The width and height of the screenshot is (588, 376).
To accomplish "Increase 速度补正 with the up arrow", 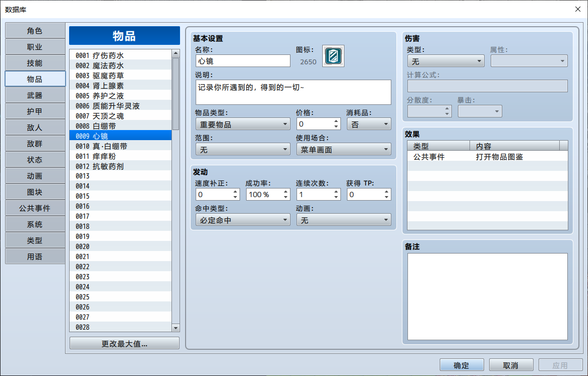I will pos(235,192).
